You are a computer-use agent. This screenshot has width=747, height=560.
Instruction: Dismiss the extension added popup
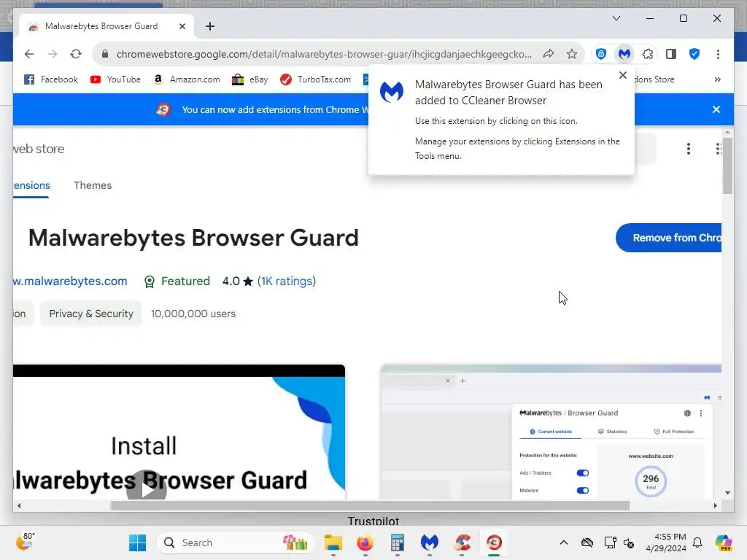[623, 75]
